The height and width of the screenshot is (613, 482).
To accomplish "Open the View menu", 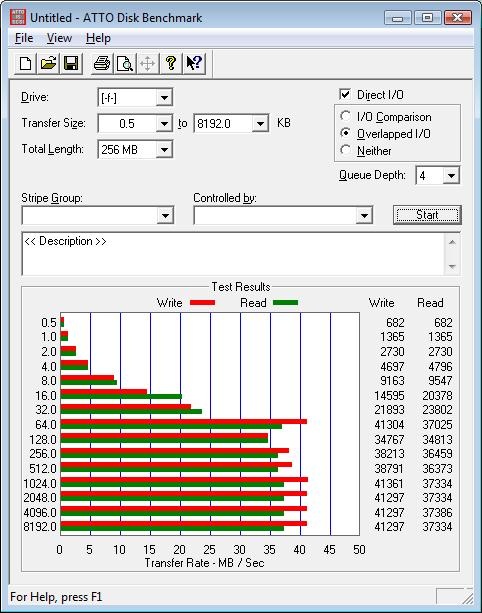I will click(x=59, y=38).
